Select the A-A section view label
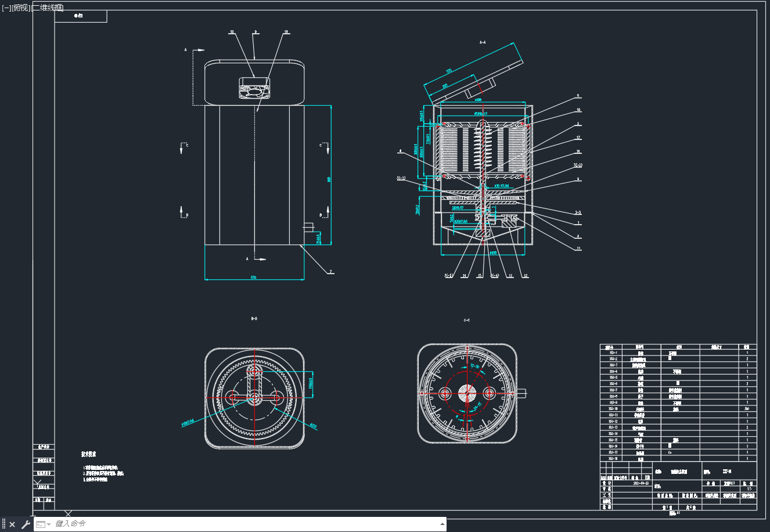This screenshot has width=770, height=532. coord(483,42)
